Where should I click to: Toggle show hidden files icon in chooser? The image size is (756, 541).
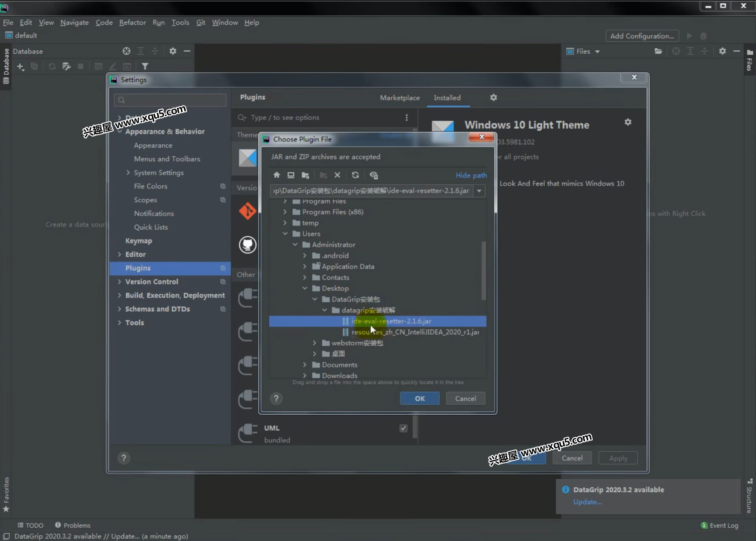point(374,175)
